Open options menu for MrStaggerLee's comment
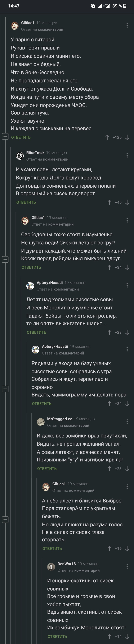The height and width of the screenshot is (644, 134). [127, 422]
